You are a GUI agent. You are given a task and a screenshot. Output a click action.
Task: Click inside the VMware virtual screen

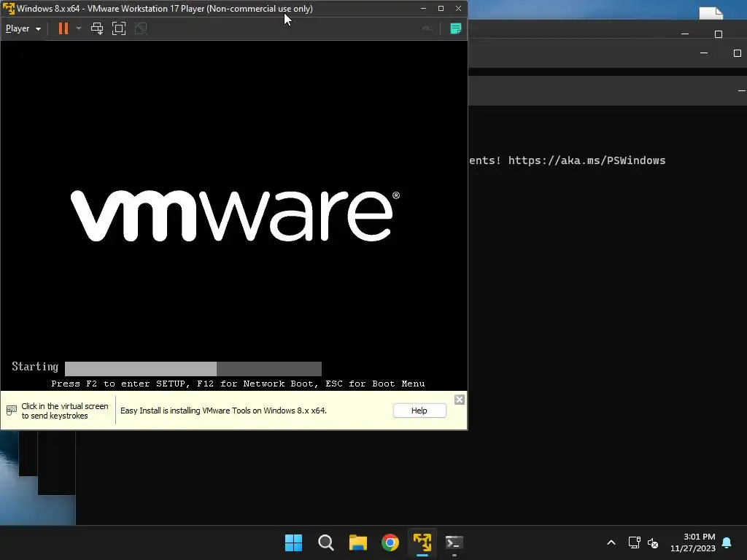[234, 216]
